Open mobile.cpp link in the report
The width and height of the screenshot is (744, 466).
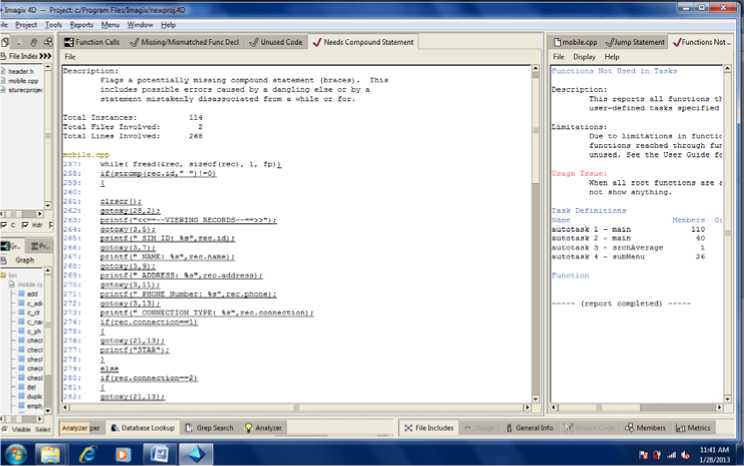click(79, 155)
